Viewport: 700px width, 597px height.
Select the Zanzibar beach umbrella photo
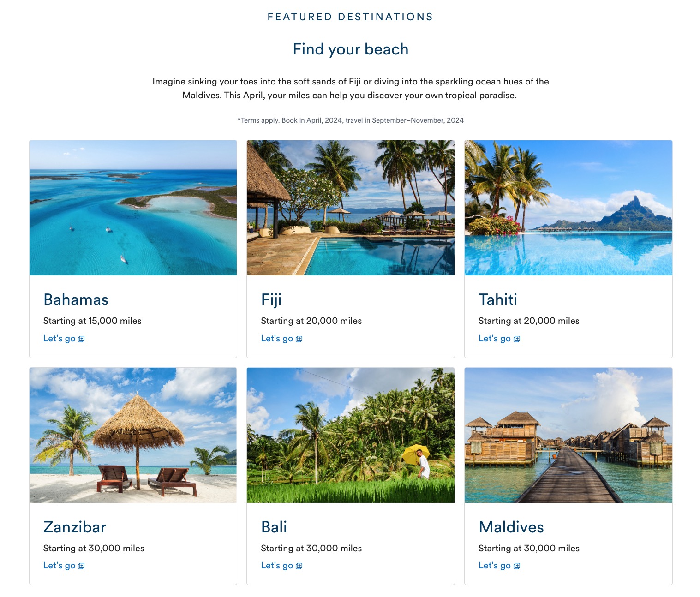coord(133,435)
